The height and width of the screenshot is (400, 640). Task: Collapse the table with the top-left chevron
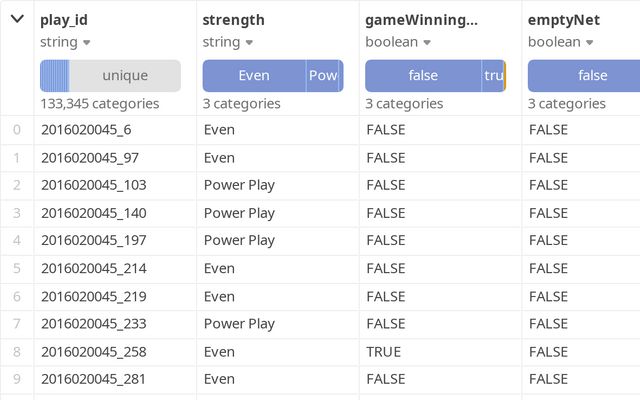coord(17,19)
